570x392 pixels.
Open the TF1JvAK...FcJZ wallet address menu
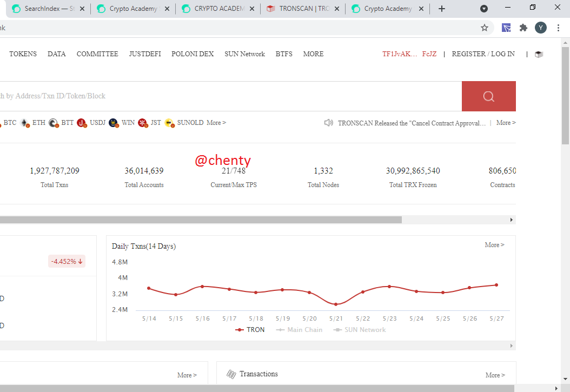click(409, 54)
